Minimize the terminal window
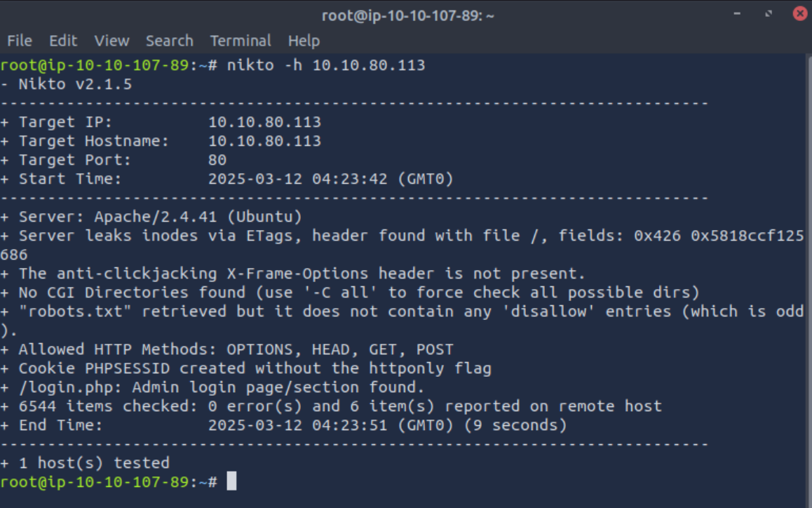Viewport: 812px width, 508px height. pos(737,13)
